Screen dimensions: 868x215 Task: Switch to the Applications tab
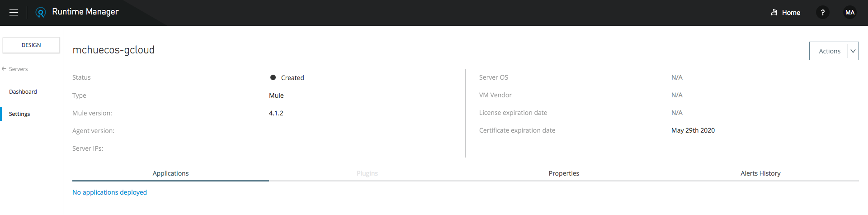pyautogui.click(x=170, y=173)
